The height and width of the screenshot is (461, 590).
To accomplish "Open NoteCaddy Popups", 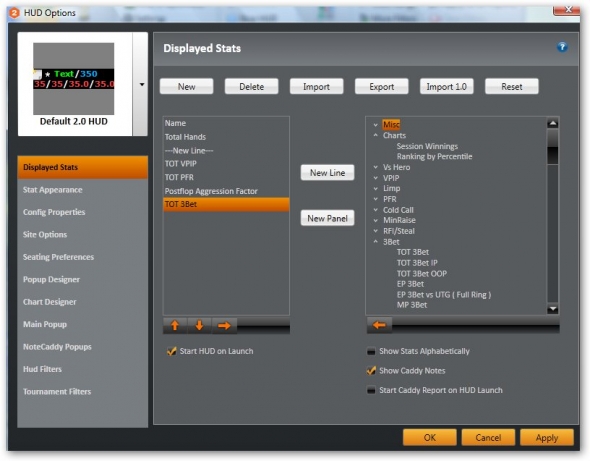I will tap(82, 347).
